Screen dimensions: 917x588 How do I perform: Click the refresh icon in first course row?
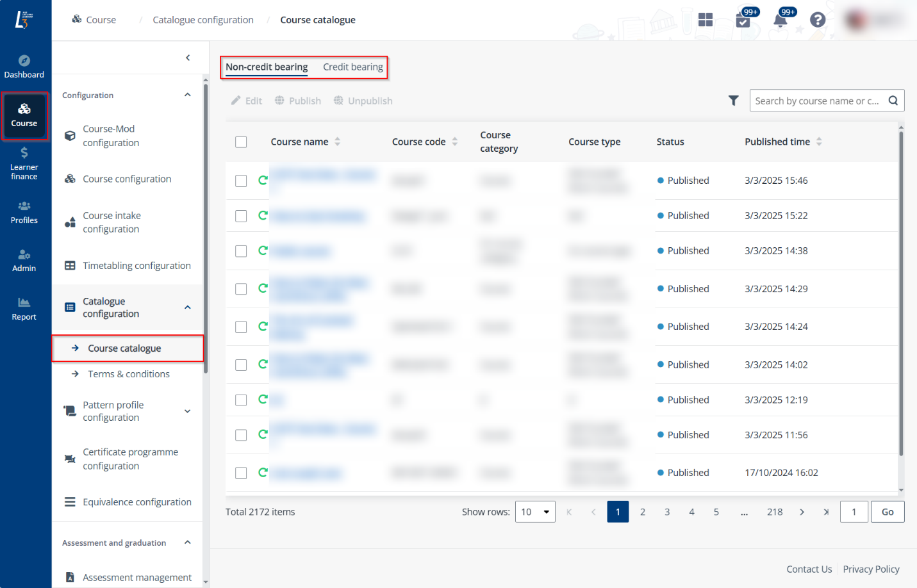(x=263, y=181)
